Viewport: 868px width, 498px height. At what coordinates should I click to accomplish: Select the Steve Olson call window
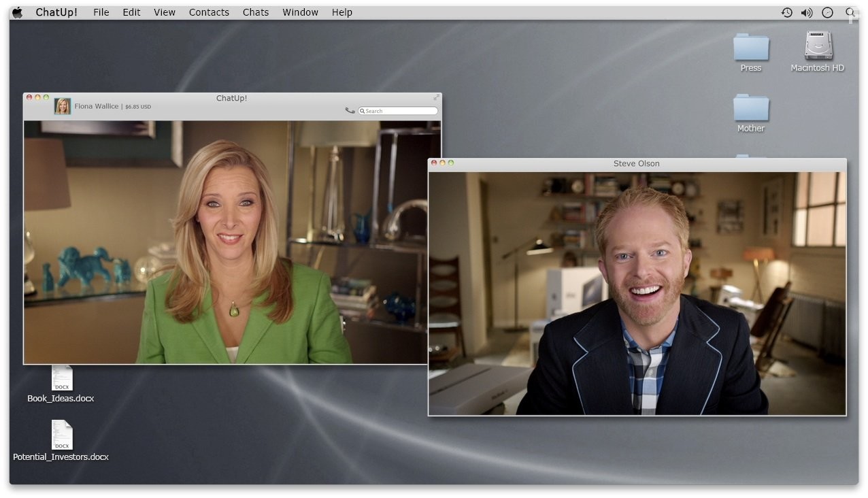click(637, 163)
